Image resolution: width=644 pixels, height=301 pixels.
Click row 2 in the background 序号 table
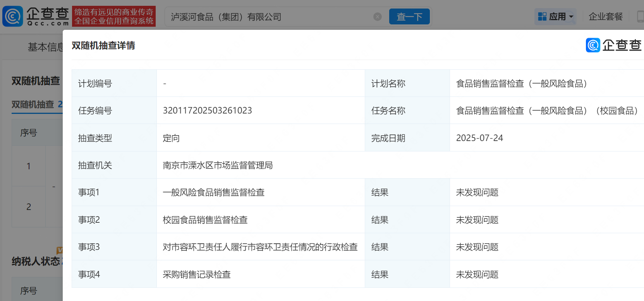pos(29,207)
